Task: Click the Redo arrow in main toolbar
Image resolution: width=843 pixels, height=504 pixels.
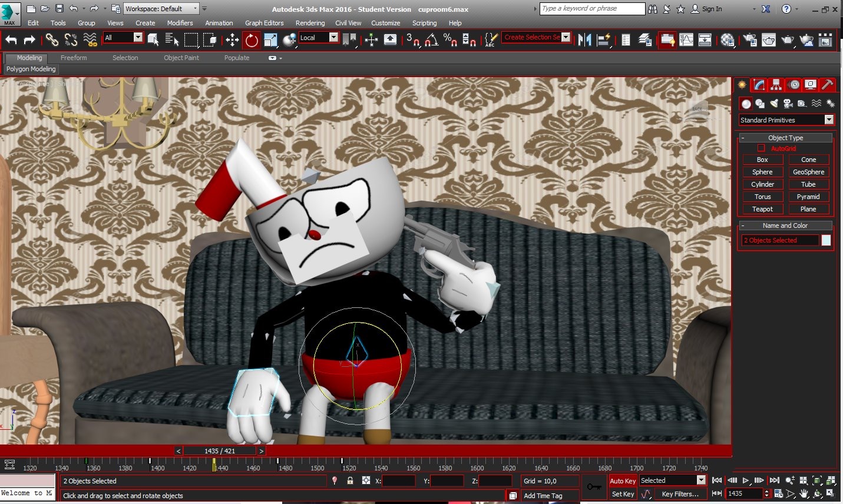Action: 29,39
